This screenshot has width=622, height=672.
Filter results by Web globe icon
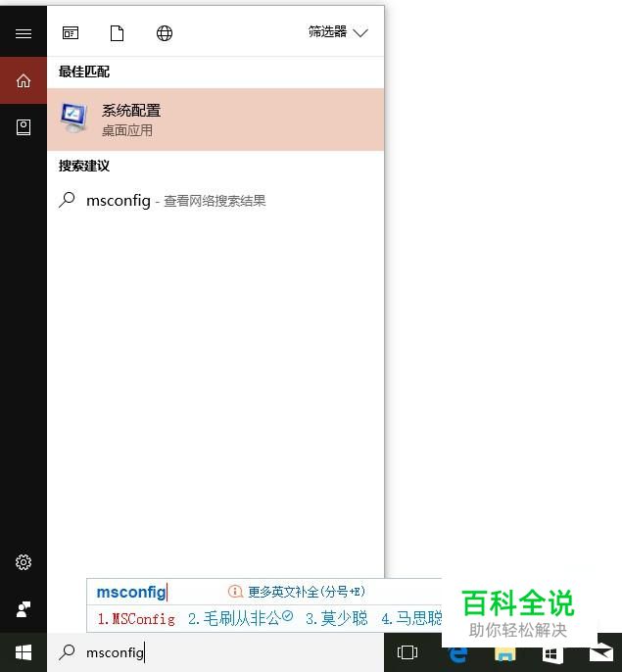[x=165, y=33]
